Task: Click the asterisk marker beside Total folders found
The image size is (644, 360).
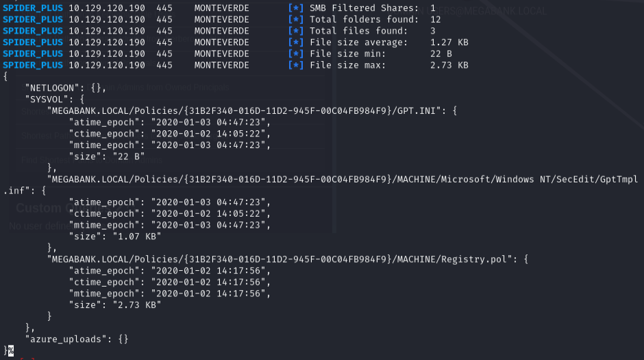Action: pos(296,20)
